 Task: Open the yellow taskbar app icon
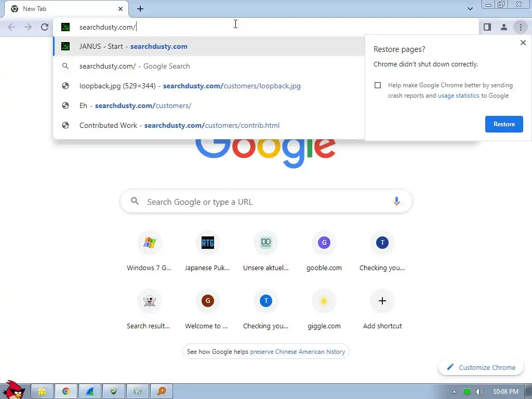coord(42,392)
